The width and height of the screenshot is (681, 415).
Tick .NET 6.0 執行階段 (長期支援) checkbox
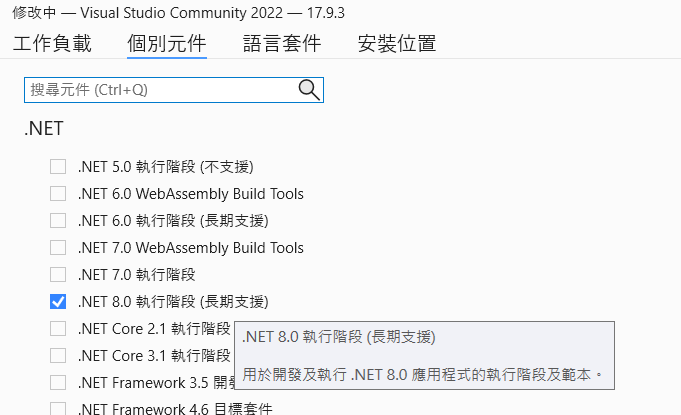(58, 221)
